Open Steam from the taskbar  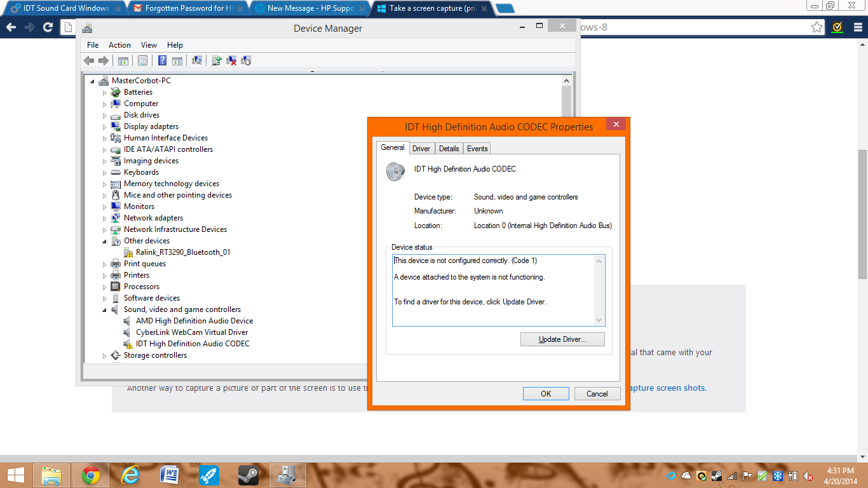click(x=248, y=475)
